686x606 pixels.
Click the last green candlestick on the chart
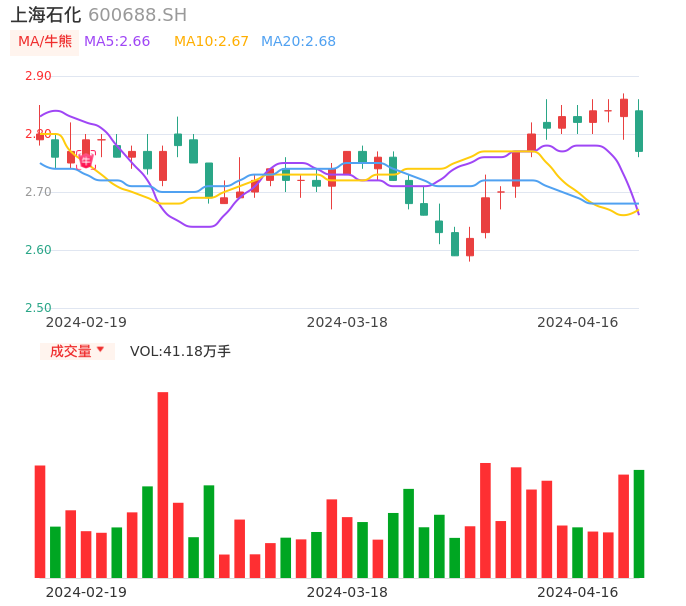pos(639,131)
